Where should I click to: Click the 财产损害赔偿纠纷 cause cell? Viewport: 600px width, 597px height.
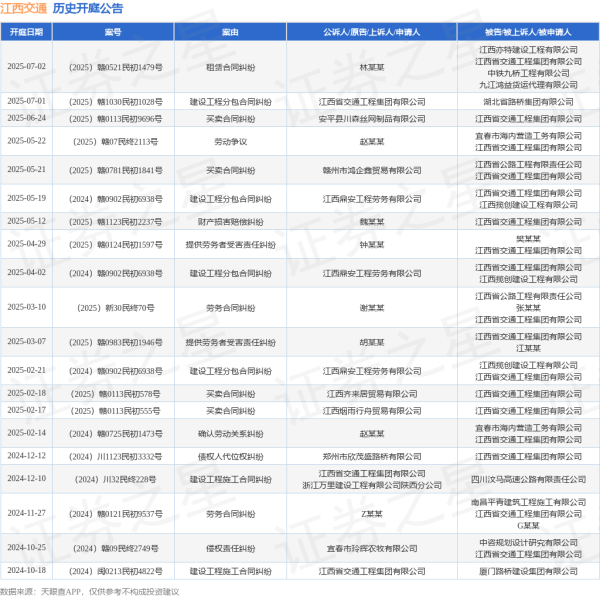[x=230, y=222]
